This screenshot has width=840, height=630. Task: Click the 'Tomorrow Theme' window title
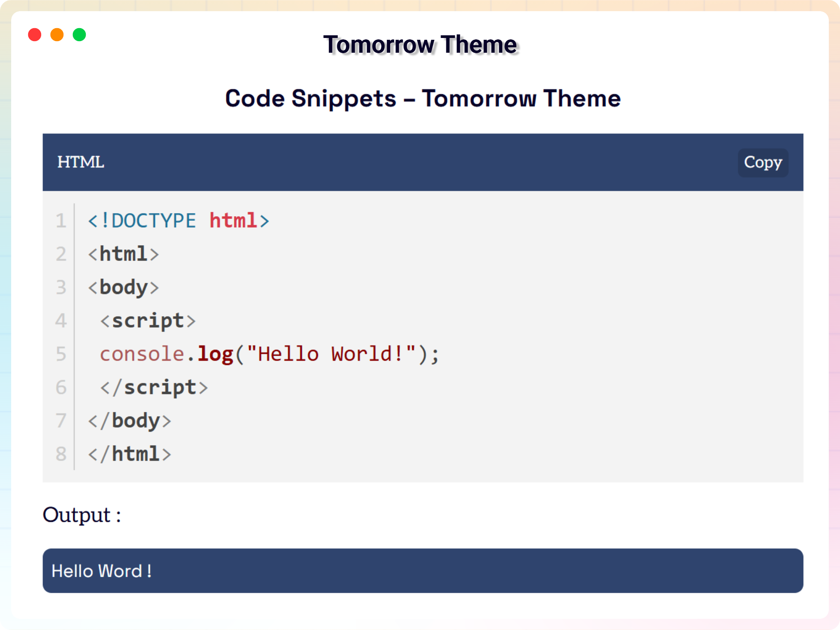pos(420,45)
